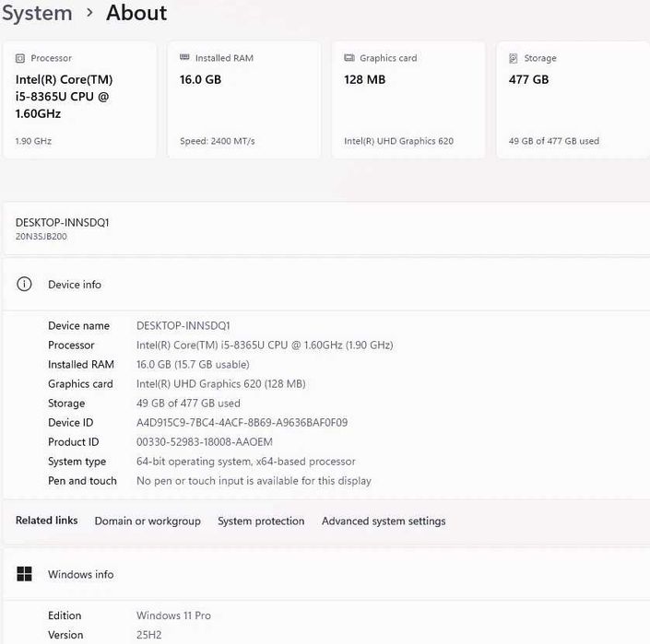
Task: Click 'Intel(R) Core(TM) i5-8365U' card heading
Action: click(x=64, y=97)
